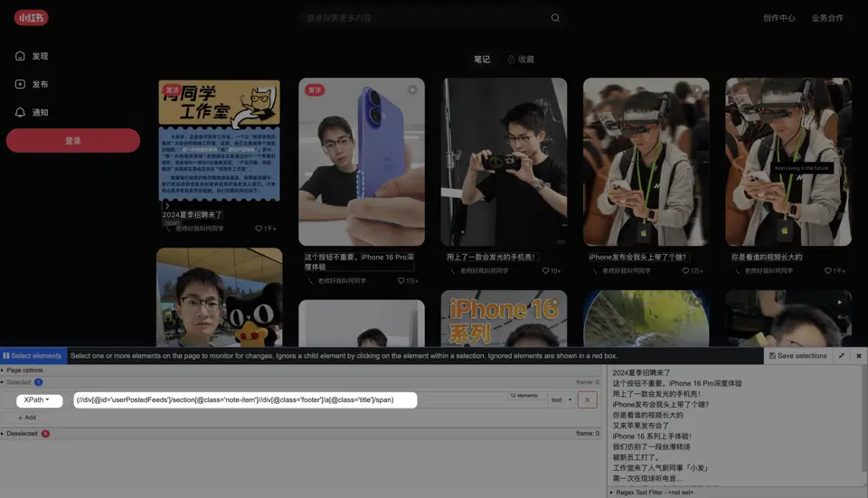This screenshot has height=498, width=868.
Task: Click preview text '又来苹果发布会了'
Action: pos(640,426)
